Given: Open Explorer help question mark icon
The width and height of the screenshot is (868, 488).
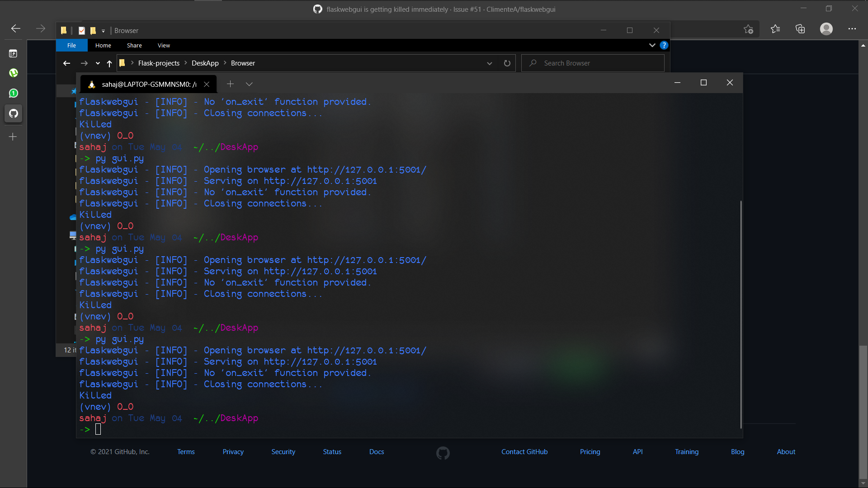Looking at the screenshot, I should click(x=664, y=45).
